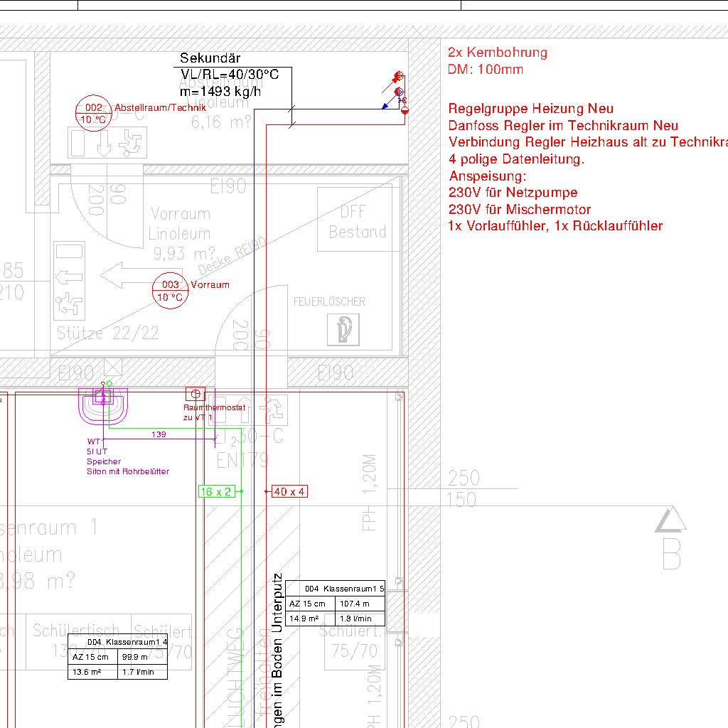Click the emergency exit sign in Abstellraum

tap(107, 142)
